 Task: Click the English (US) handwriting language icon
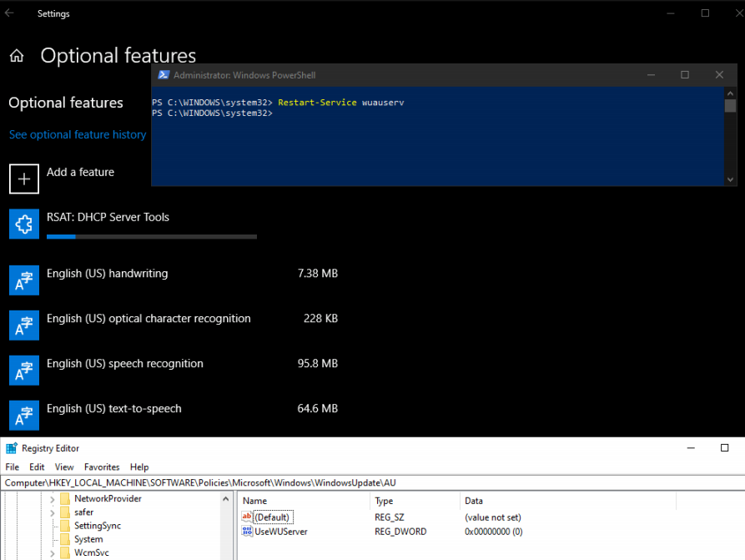24,280
